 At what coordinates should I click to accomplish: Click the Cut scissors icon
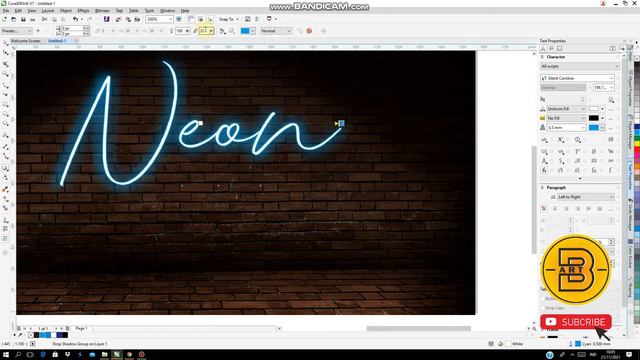point(44,19)
